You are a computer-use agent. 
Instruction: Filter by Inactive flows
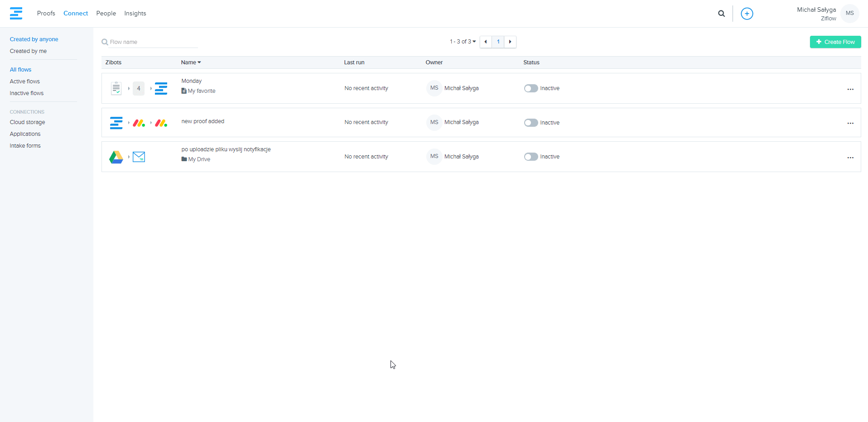point(27,93)
